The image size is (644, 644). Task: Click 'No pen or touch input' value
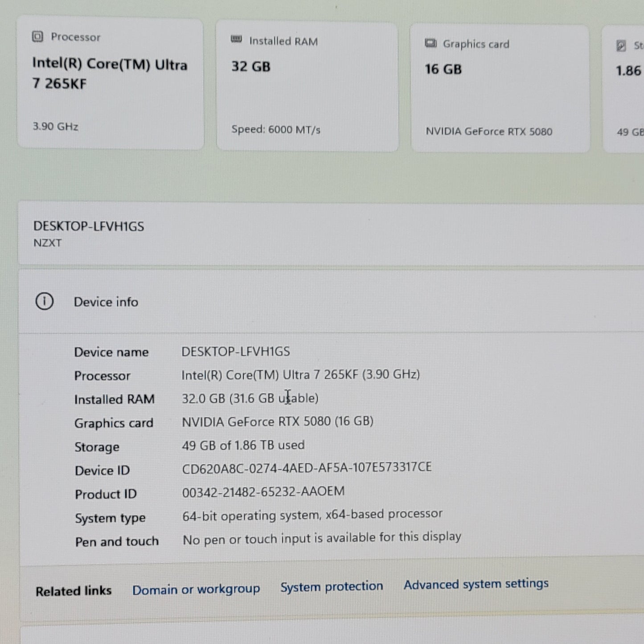[x=322, y=538]
